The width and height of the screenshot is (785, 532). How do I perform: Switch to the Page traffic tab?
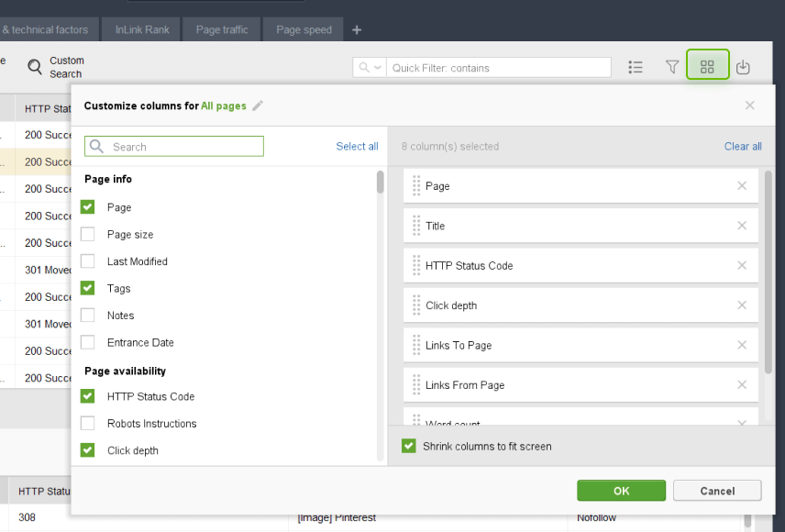tap(222, 29)
